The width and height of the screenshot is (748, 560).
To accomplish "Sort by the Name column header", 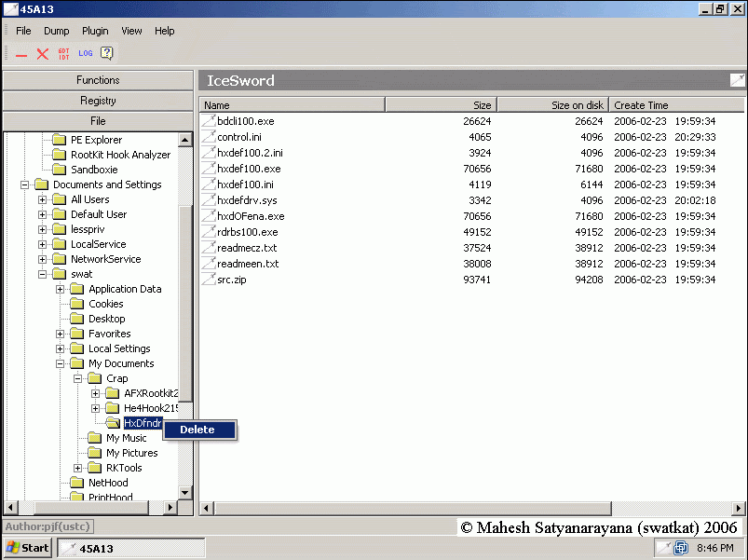I will click(x=292, y=105).
